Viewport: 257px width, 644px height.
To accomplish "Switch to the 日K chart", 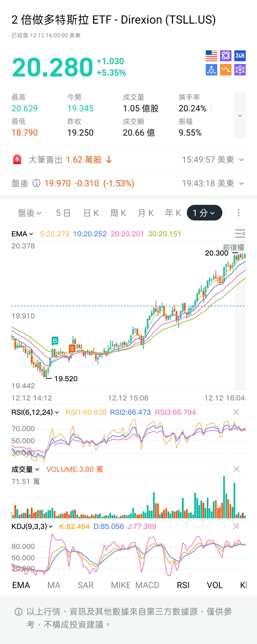I will coord(91,213).
